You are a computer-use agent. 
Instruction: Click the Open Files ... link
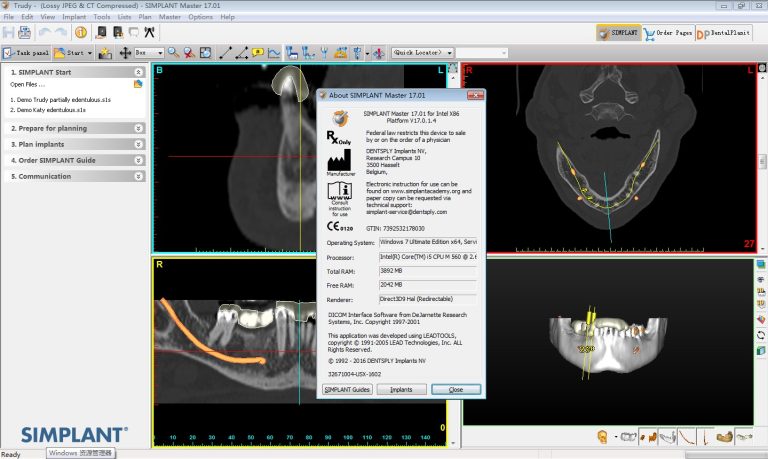(27, 84)
